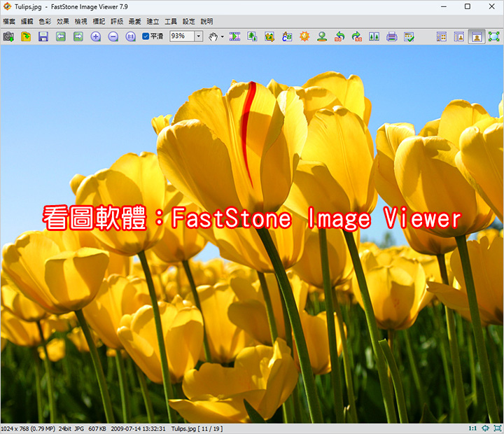Click the FastStone app icon in title bar
504x434 pixels.
[7, 6]
